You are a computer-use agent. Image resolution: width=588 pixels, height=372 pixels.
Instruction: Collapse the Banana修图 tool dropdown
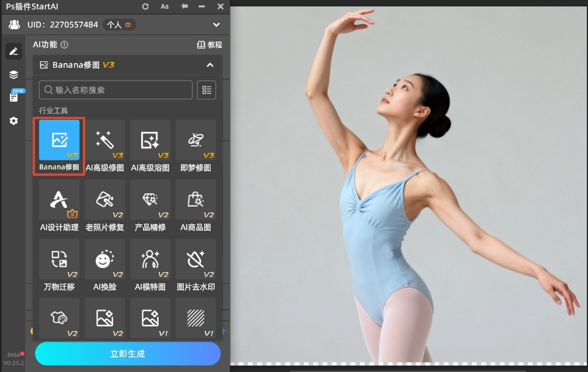[210, 65]
